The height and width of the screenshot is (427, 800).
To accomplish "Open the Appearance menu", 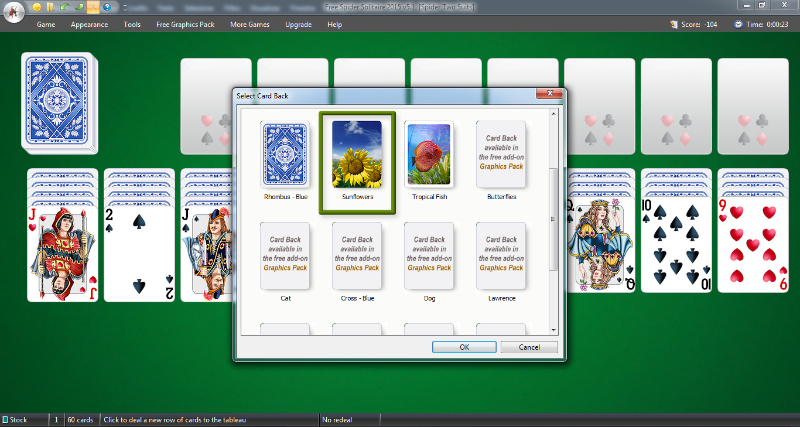I will tap(89, 23).
